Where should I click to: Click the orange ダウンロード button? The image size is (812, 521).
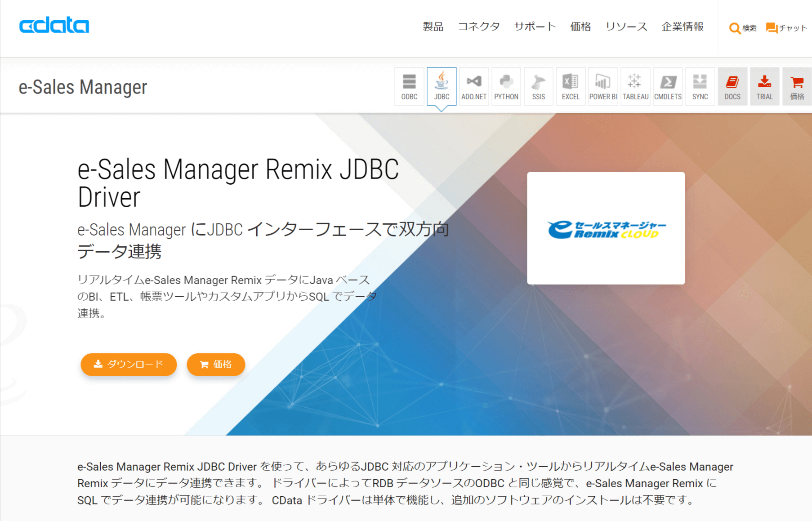click(129, 364)
